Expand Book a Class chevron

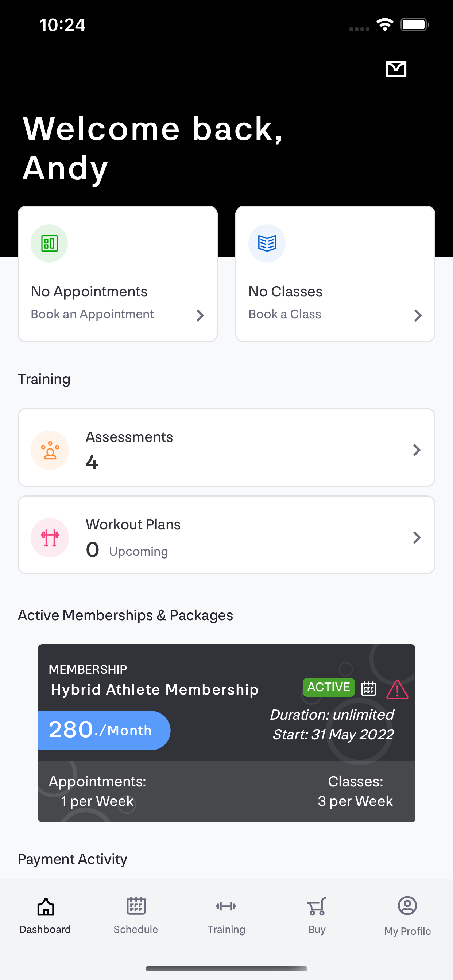click(418, 315)
